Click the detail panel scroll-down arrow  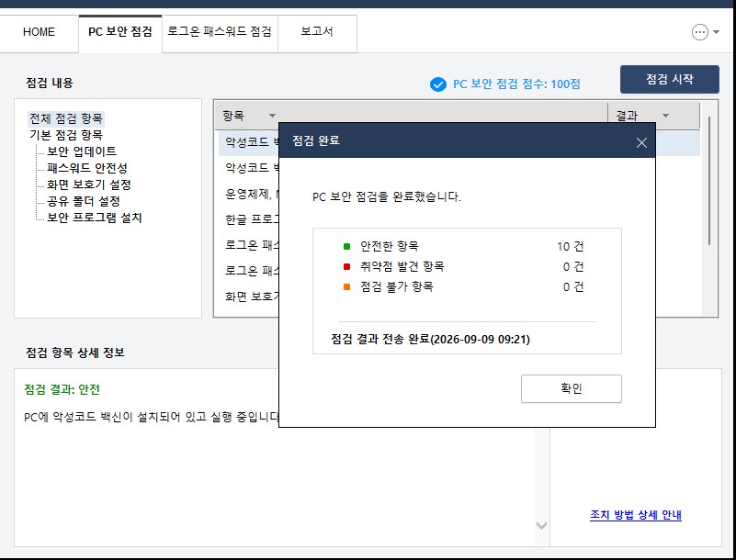tap(541, 525)
